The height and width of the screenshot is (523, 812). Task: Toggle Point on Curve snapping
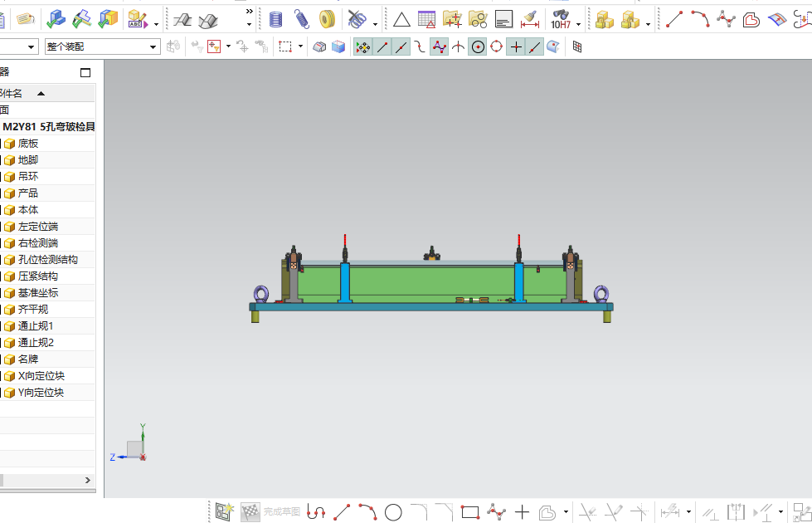pyautogui.click(x=535, y=47)
